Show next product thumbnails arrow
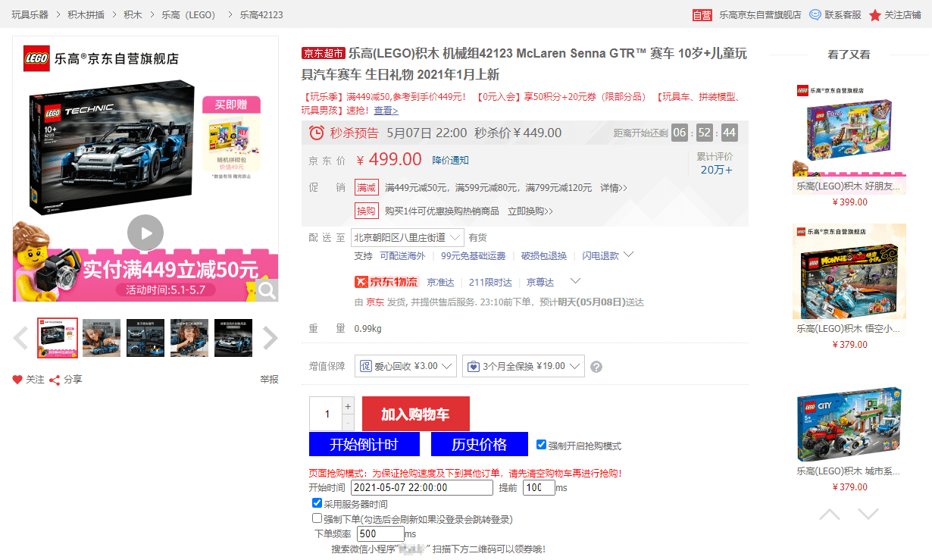Screen dimensions: 932x560 [x=271, y=338]
